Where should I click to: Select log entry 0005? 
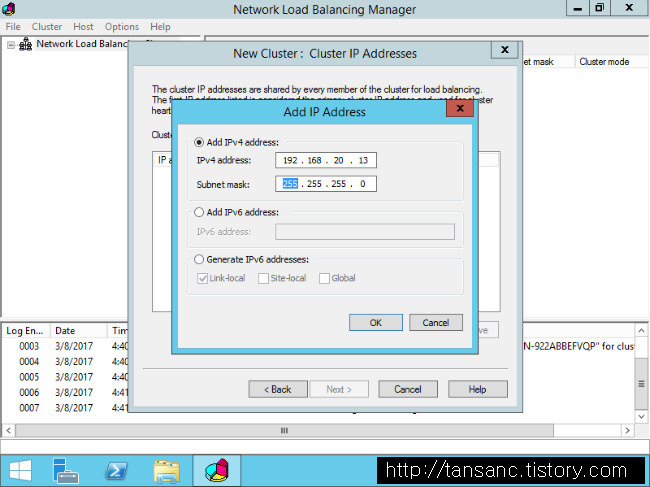point(29,377)
